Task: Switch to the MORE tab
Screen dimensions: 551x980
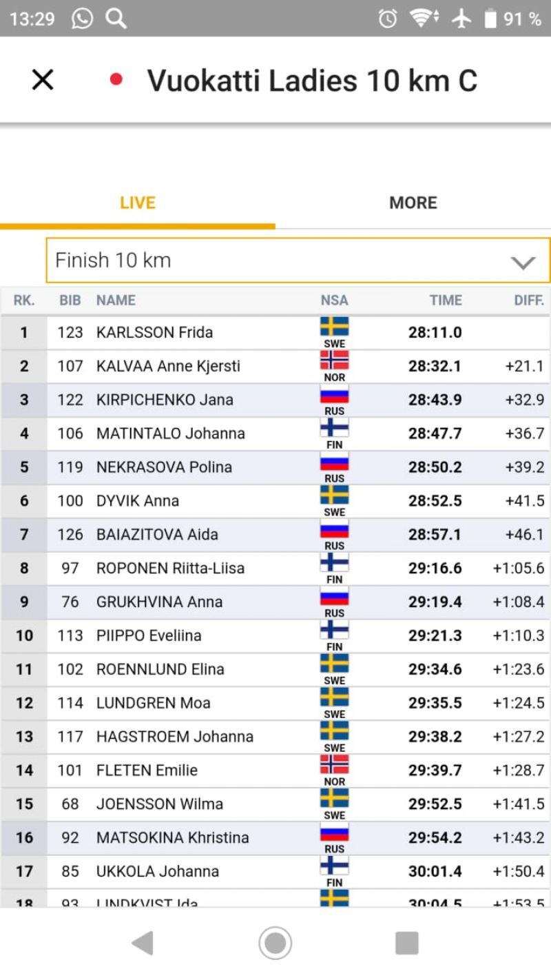Action: coord(413,203)
